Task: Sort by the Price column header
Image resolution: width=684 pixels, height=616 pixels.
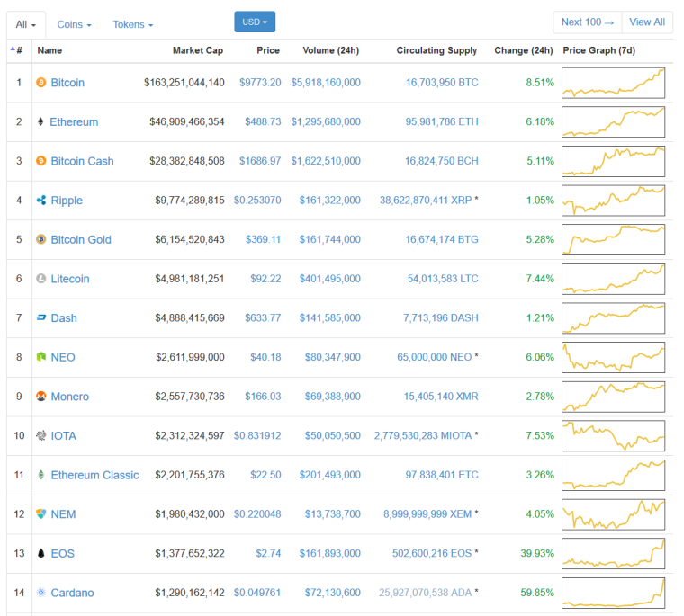Action: [268, 50]
